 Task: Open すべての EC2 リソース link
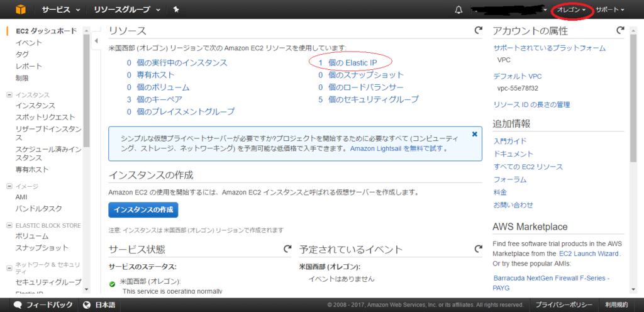point(528,167)
